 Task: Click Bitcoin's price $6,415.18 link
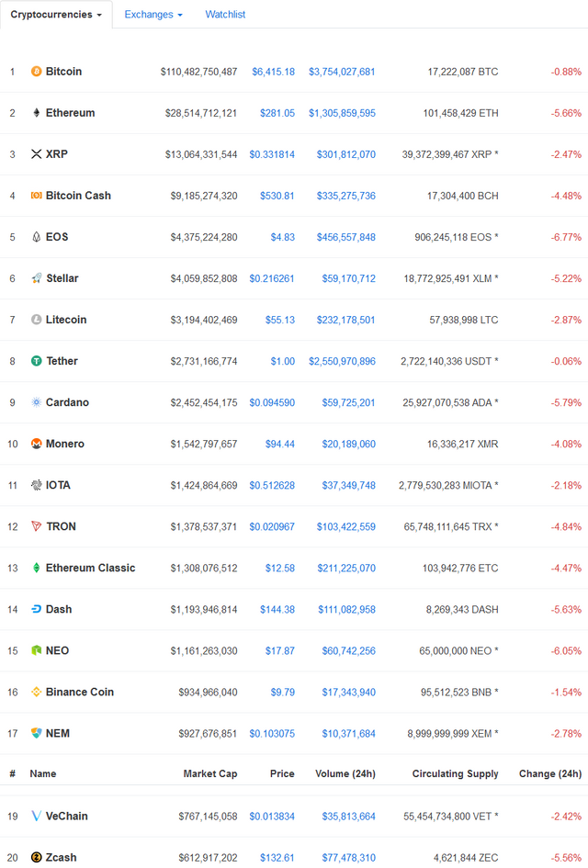point(274,72)
